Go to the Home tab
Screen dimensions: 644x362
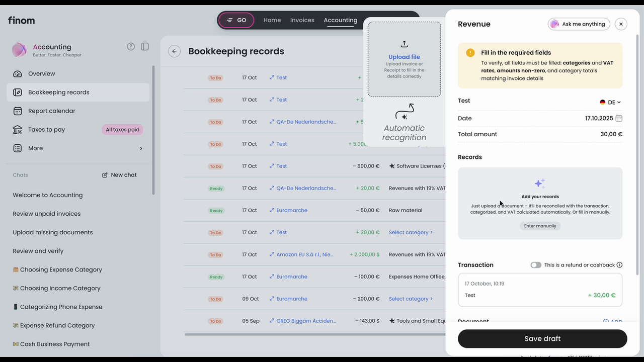tap(272, 20)
